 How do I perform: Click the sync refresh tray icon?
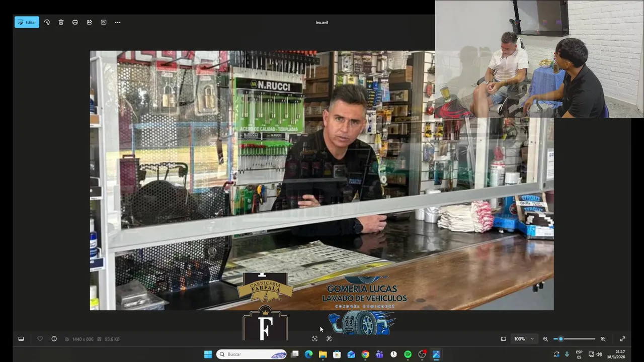click(556, 354)
